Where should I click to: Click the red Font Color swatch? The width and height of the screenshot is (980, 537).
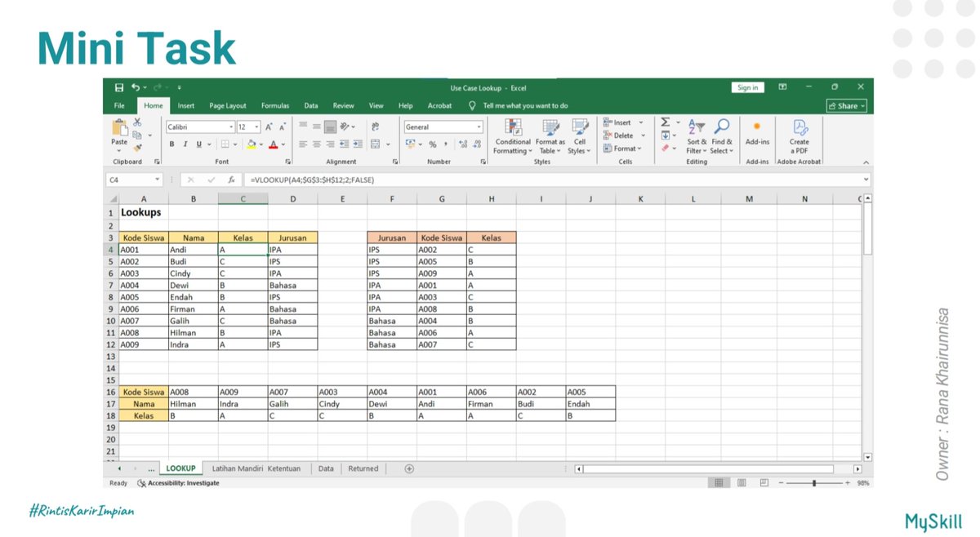point(273,144)
